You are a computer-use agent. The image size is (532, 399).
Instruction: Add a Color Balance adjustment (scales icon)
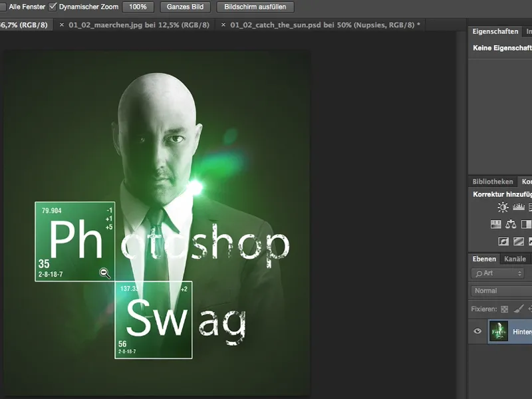click(x=511, y=224)
